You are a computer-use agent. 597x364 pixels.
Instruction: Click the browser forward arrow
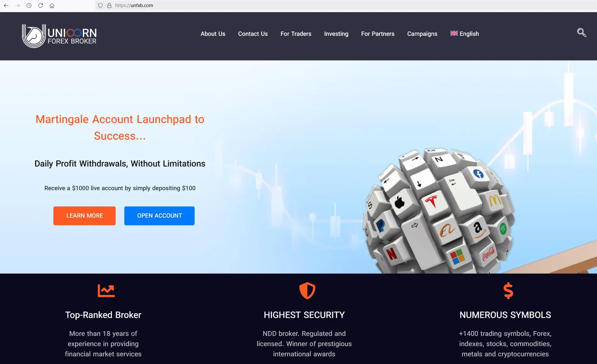click(18, 5)
